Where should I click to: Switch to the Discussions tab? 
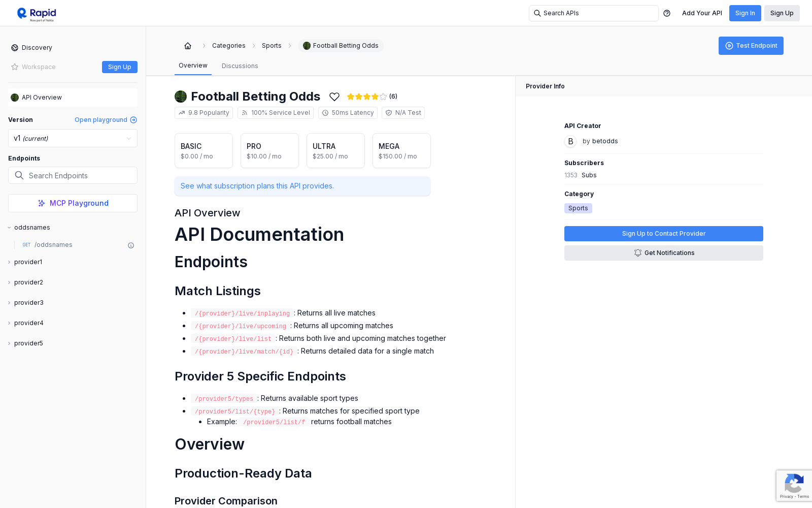240,66
